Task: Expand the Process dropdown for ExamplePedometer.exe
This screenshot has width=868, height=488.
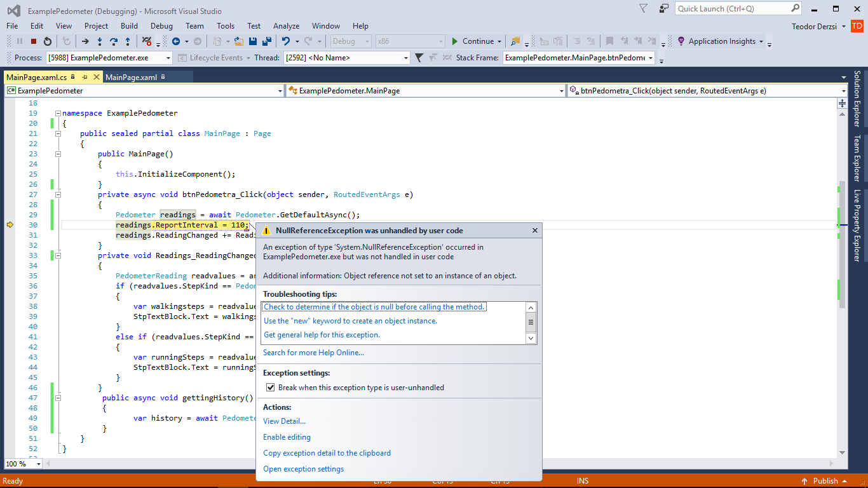Action: 168,58
